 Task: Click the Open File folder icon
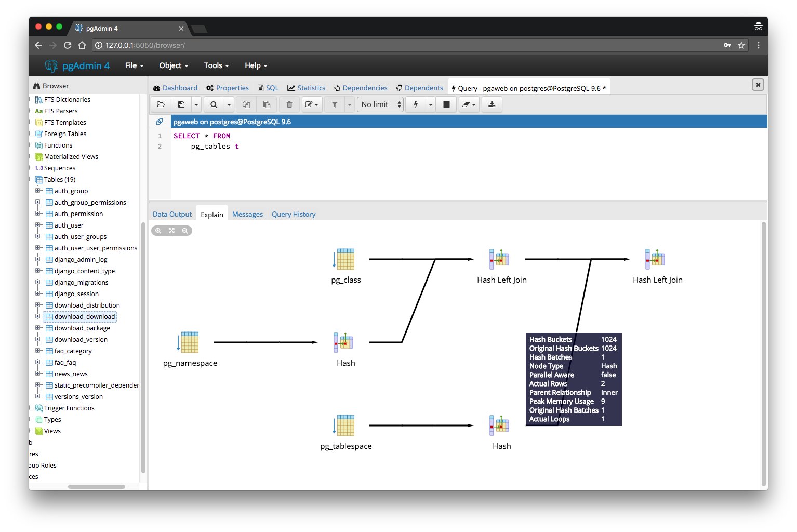(161, 104)
